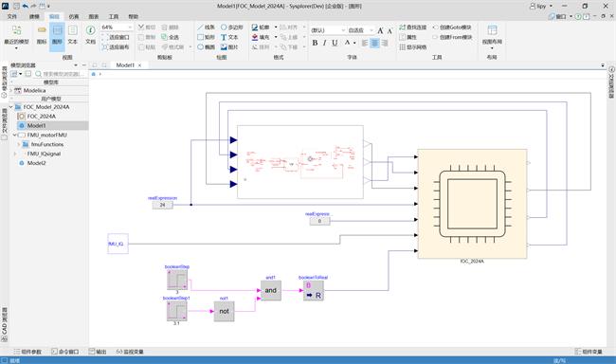This screenshot has height=364, width=616.
Task: Toggle italic formatting
Action: 324,43
